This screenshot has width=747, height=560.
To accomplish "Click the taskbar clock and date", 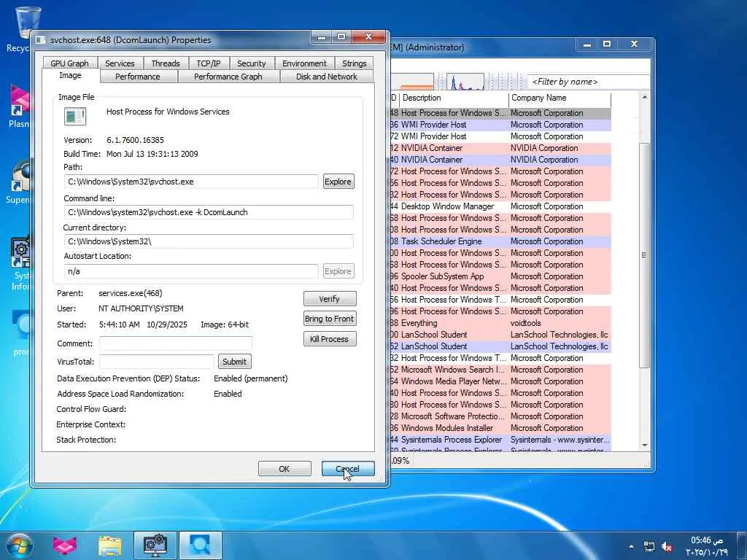I will coord(708,545).
